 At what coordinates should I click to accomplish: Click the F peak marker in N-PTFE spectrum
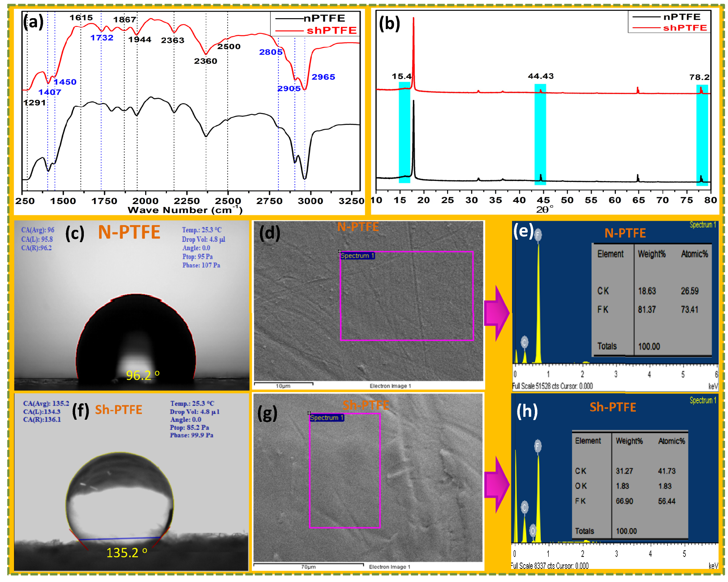pos(538,235)
